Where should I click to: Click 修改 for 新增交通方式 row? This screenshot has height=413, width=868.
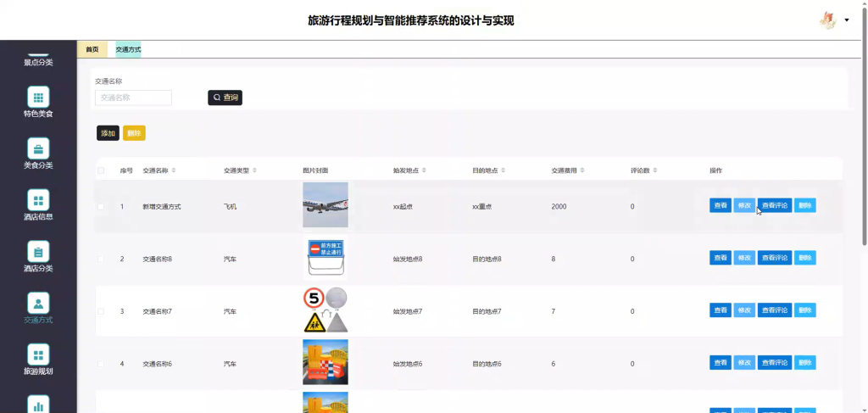[x=744, y=205]
